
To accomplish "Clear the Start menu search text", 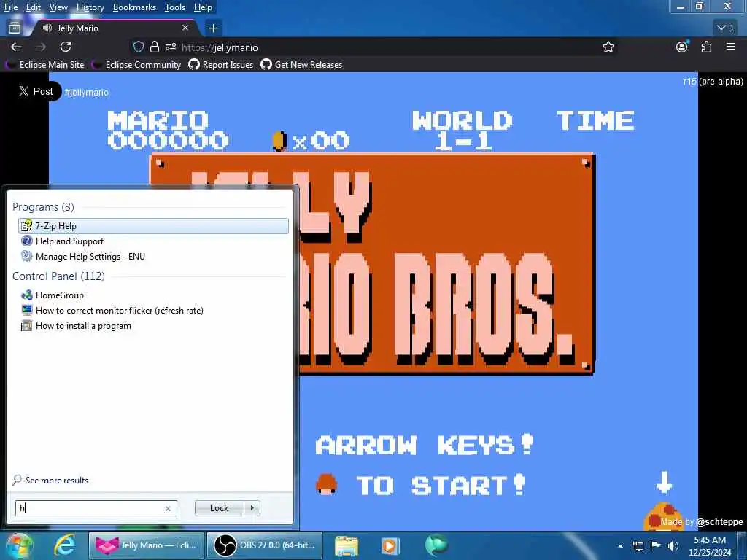I will [168, 508].
